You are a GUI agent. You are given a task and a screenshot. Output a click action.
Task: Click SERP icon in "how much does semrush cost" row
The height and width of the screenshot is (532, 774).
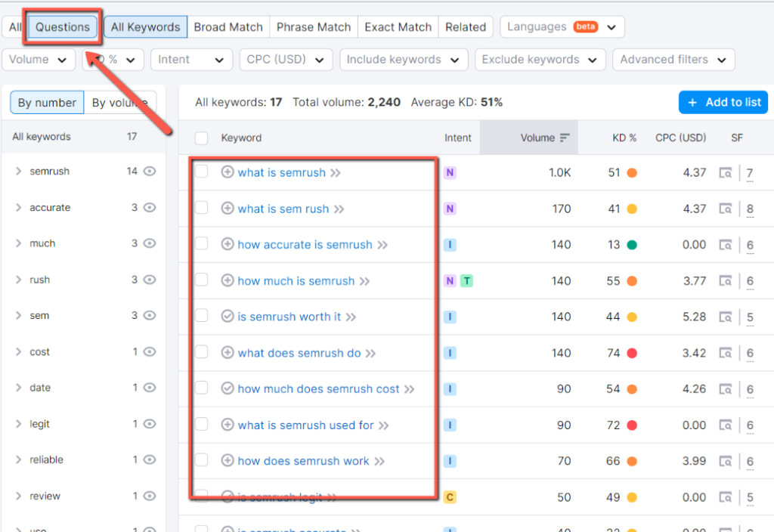click(726, 389)
